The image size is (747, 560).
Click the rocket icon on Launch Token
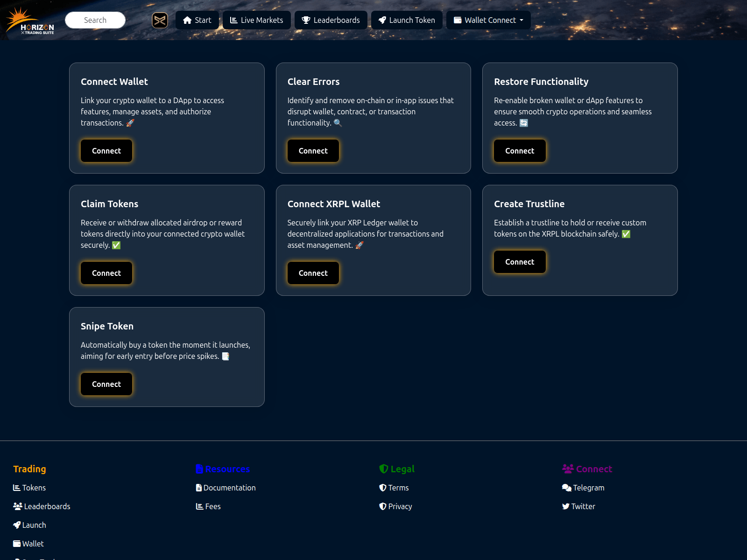point(382,20)
